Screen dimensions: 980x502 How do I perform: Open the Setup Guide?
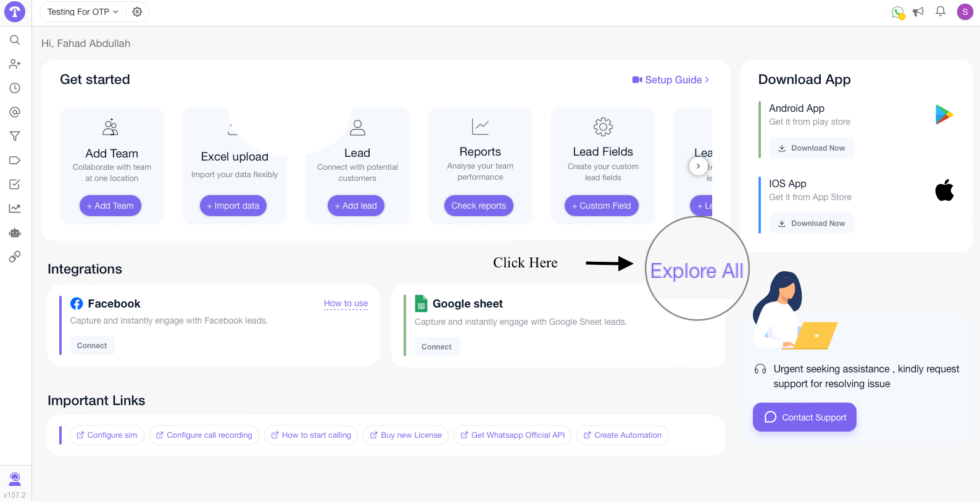[x=670, y=80]
